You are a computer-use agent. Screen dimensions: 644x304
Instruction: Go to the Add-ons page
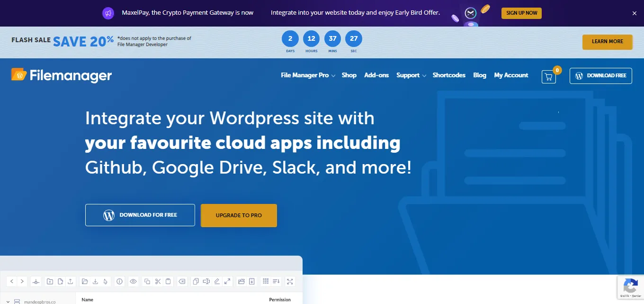(x=376, y=75)
